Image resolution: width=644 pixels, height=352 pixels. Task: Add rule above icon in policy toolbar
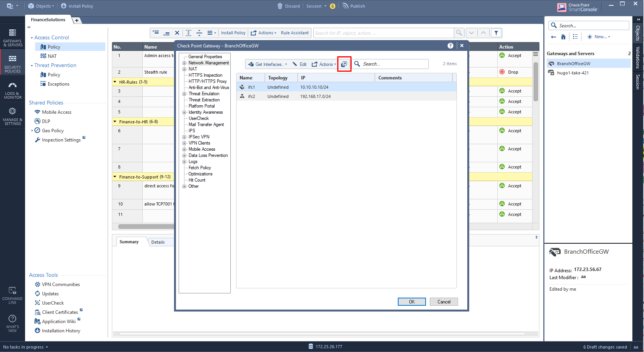pos(156,33)
